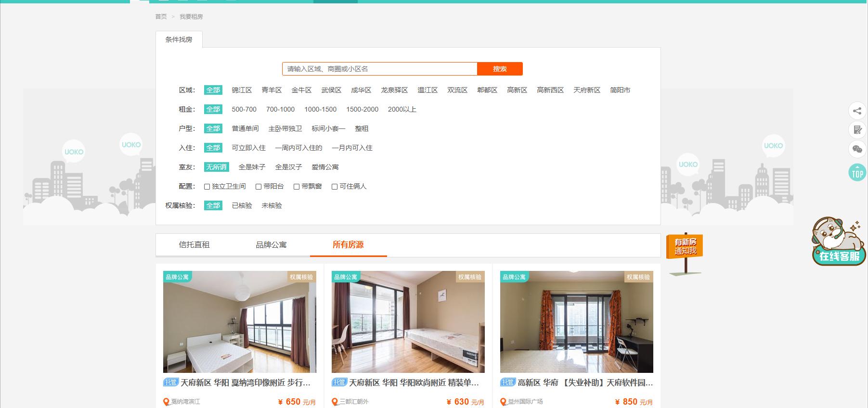Open the 戛纳湾印像 bedroom photo
The image size is (868, 408).
[240, 322]
